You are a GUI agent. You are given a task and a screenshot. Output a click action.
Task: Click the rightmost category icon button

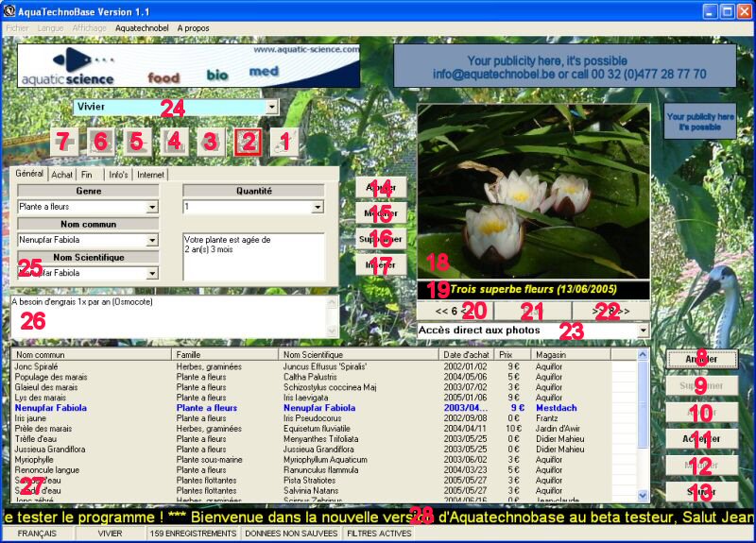284,143
